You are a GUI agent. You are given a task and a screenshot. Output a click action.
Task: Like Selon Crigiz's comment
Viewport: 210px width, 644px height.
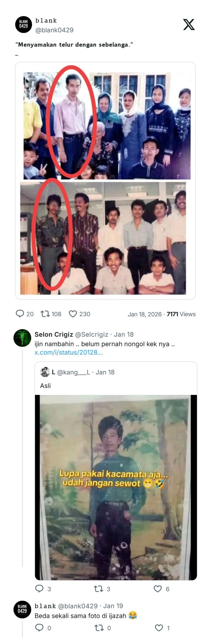pos(157,588)
